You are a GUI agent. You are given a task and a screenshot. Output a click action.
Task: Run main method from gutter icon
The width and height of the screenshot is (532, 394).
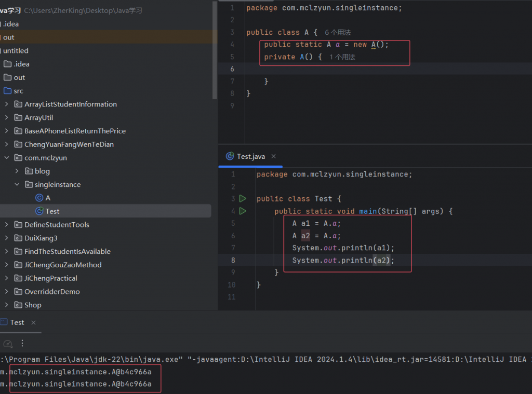click(x=242, y=211)
